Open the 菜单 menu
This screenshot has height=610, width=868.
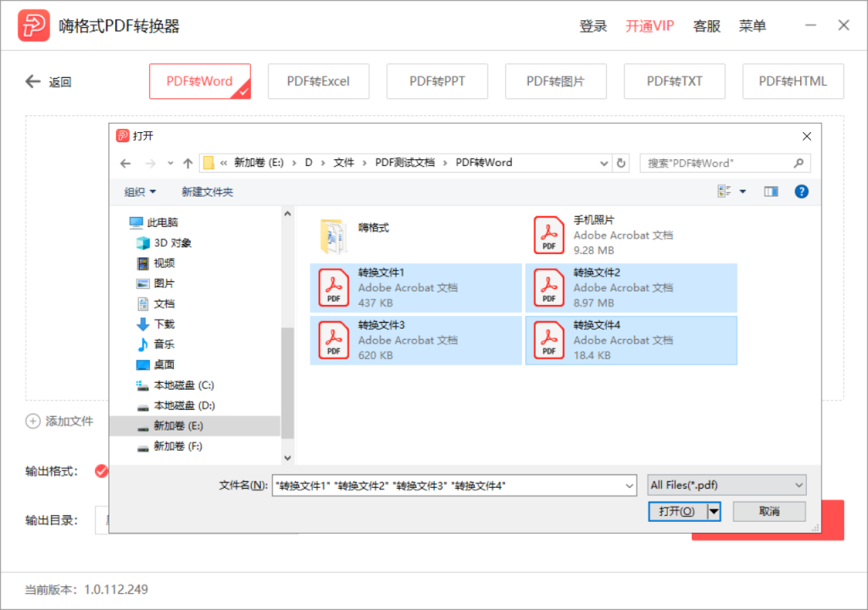click(x=753, y=26)
